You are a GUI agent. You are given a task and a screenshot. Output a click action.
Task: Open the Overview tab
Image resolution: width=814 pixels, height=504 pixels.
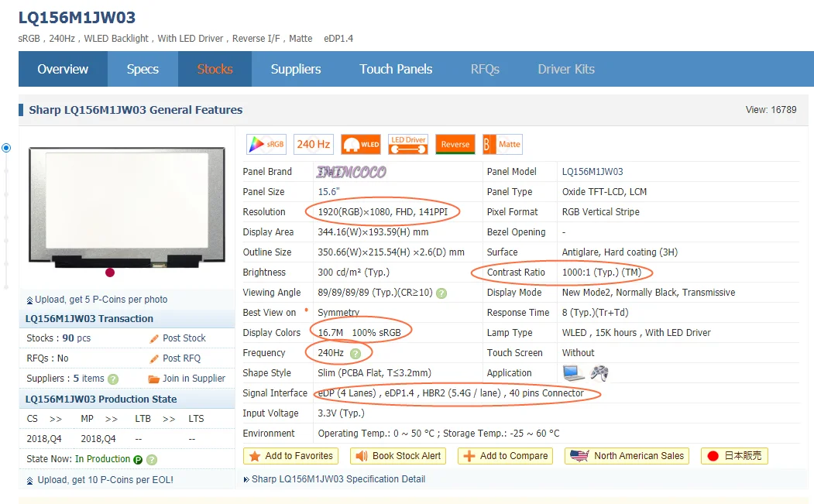click(x=63, y=69)
